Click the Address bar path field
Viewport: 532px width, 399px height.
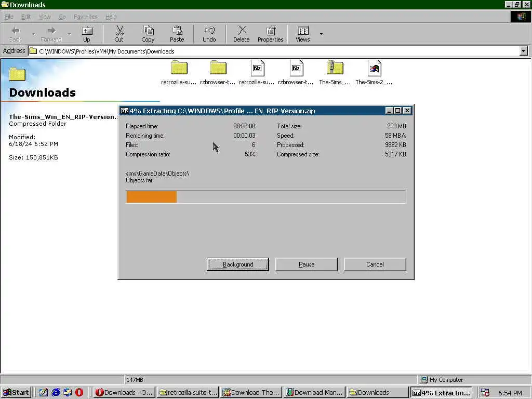274,51
